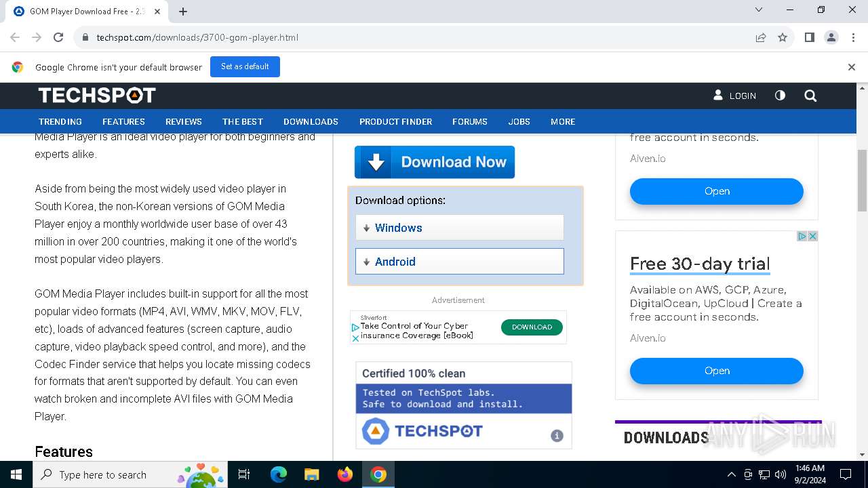Launch Firefox from taskbar

345,474
